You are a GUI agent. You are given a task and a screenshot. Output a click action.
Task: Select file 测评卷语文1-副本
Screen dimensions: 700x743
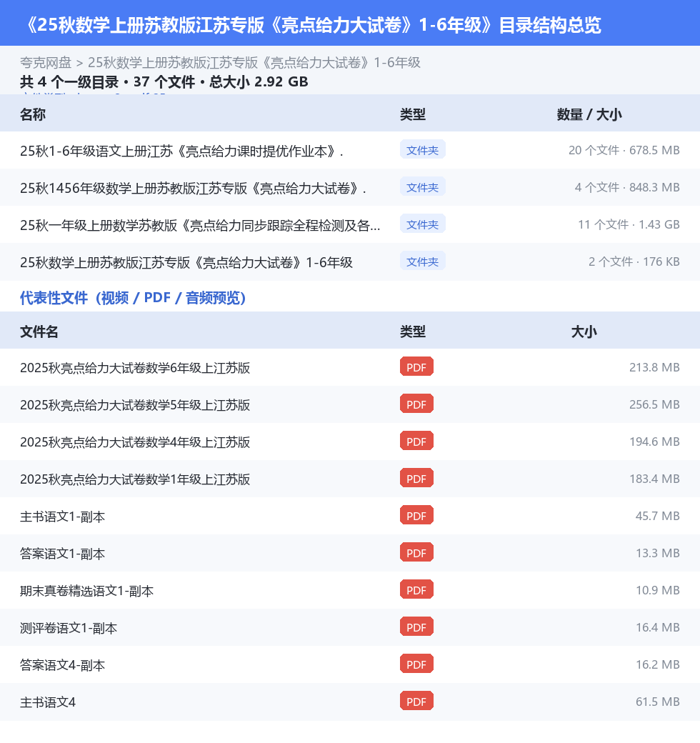pos(69,628)
